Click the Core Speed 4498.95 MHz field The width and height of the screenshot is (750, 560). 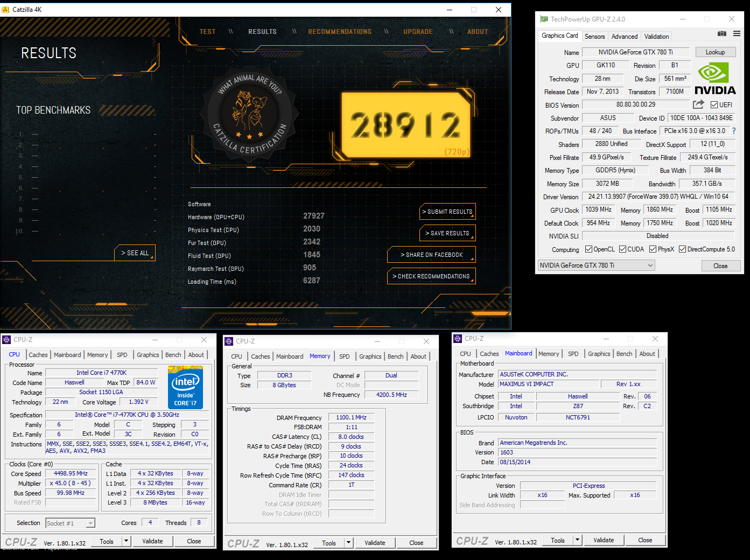coord(71,474)
